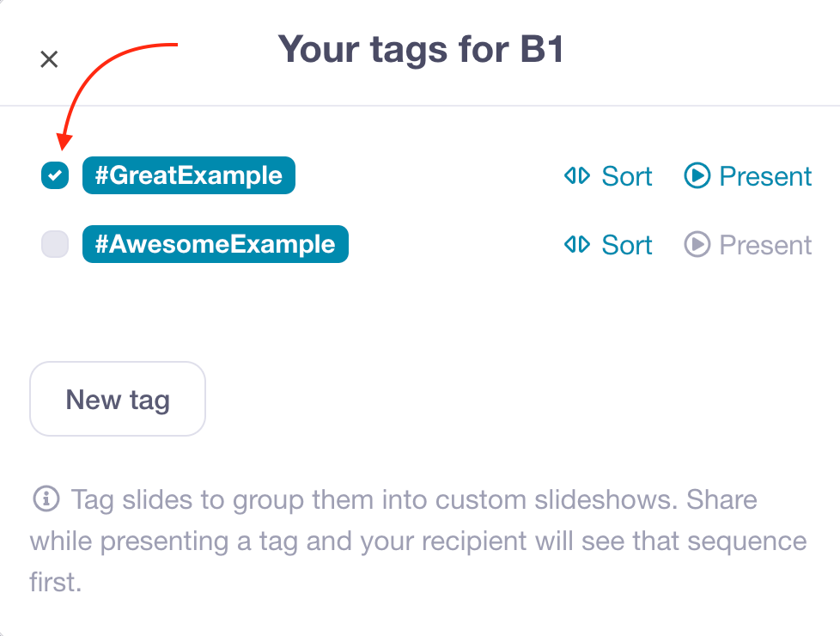The width and height of the screenshot is (840, 636).
Task: Click the Present text for #AwesomeExample
Action: pyautogui.click(x=765, y=245)
